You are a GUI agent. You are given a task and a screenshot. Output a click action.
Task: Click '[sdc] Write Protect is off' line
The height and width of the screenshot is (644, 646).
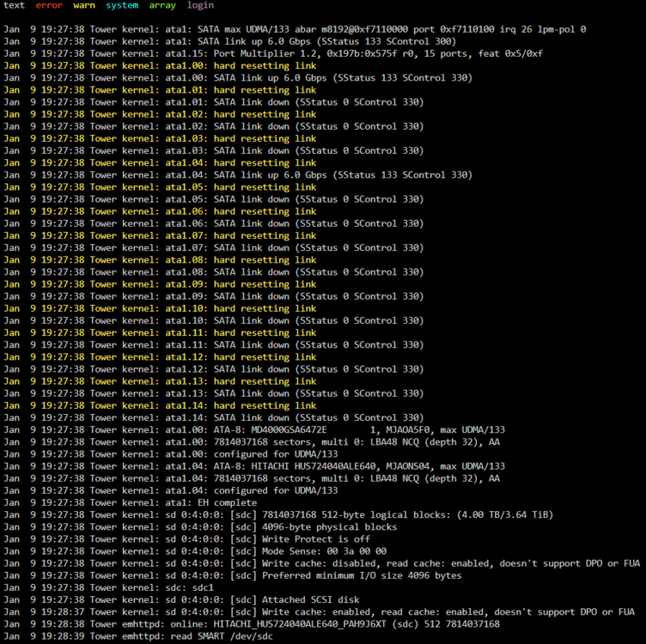[186, 539]
